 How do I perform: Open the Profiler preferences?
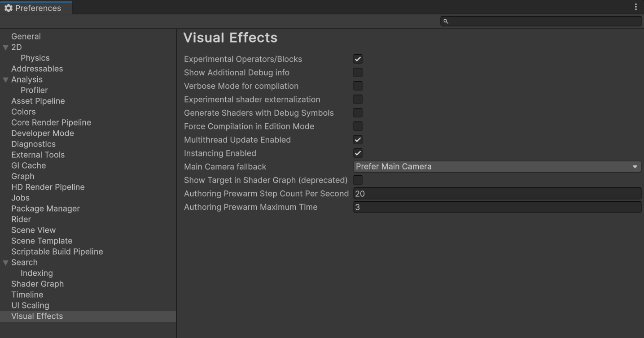34,90
